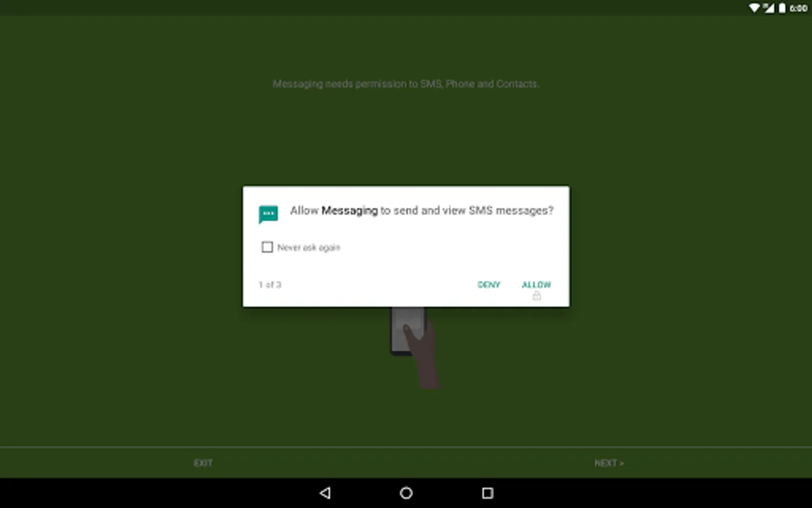Click the 'Allow Messaging to send' dialog title
This screenshot has width=812, height=508.
tap(422, 211)
